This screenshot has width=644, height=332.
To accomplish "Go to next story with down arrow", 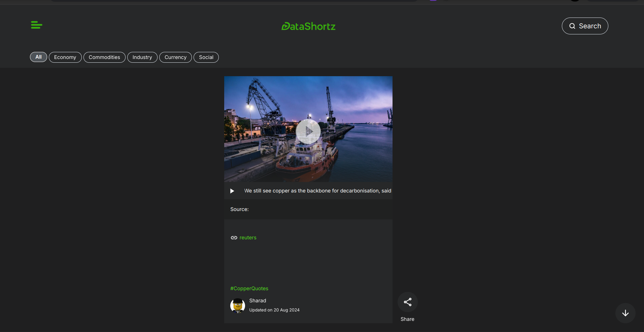I will click(625, 313).
